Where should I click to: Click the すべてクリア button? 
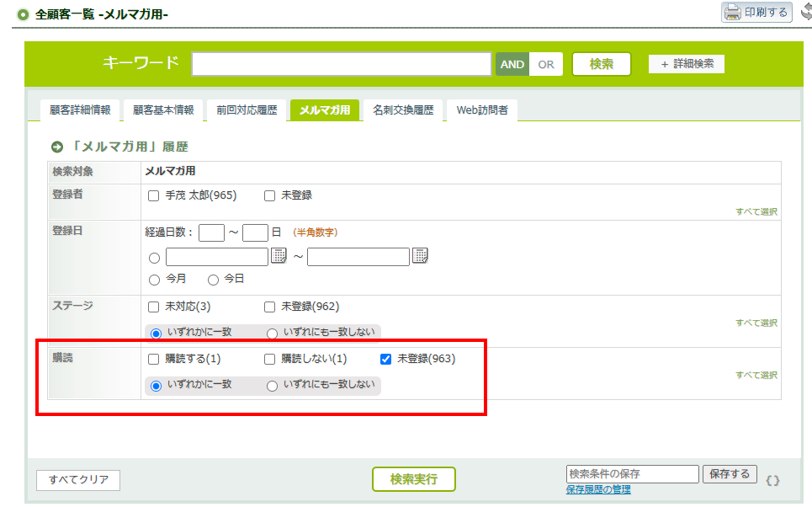tap(78, 480)
